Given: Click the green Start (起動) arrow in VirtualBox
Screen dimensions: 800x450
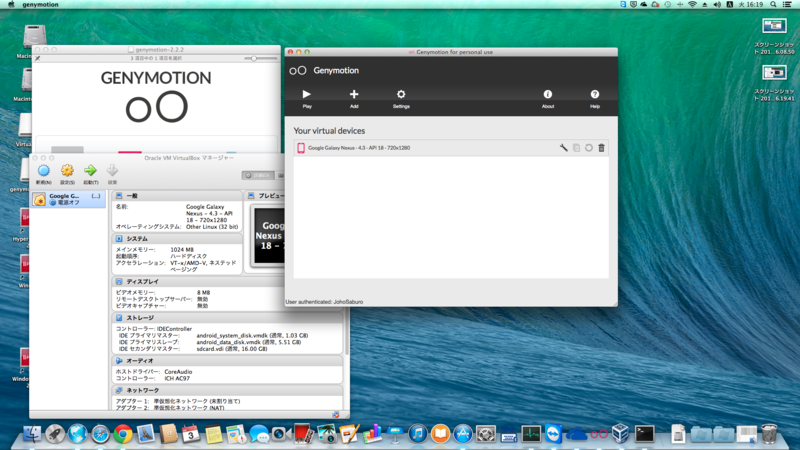Looking at the screenshot, I should [90, 174].
